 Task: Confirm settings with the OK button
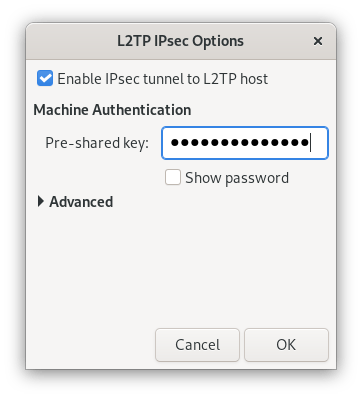pos(286,345)
